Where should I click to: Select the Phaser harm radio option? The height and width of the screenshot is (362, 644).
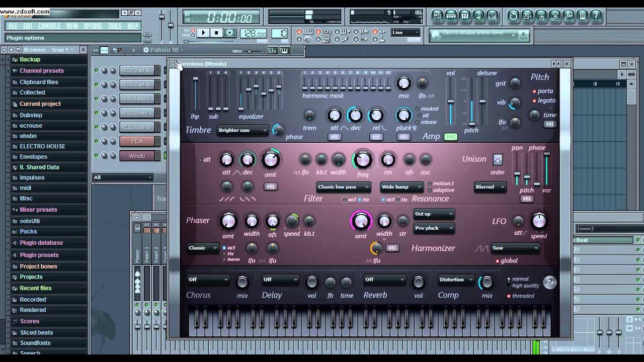coord(231,259)
